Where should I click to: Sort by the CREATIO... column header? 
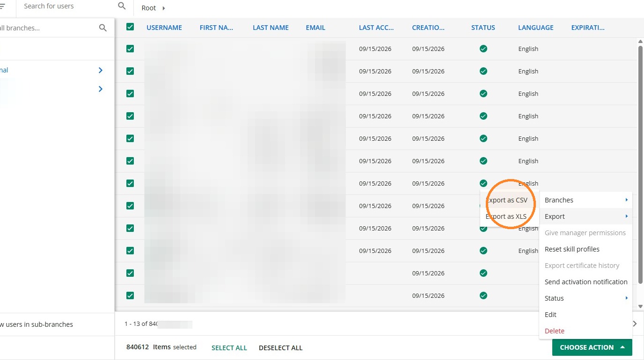[428, 28]
